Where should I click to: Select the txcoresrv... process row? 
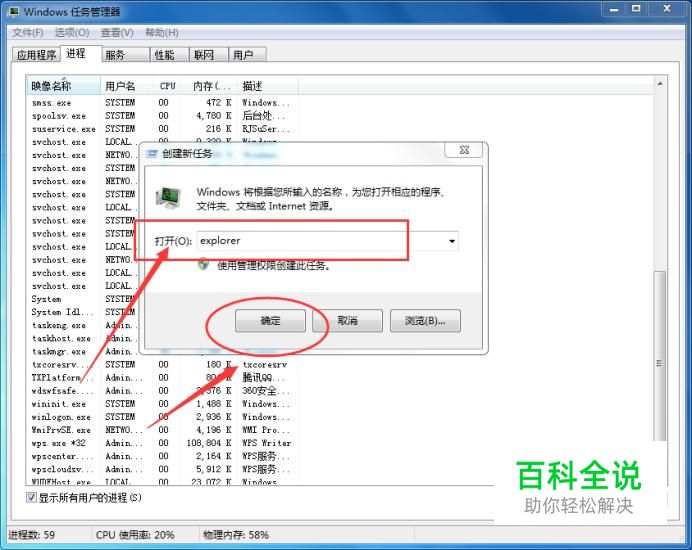point(162,365)
